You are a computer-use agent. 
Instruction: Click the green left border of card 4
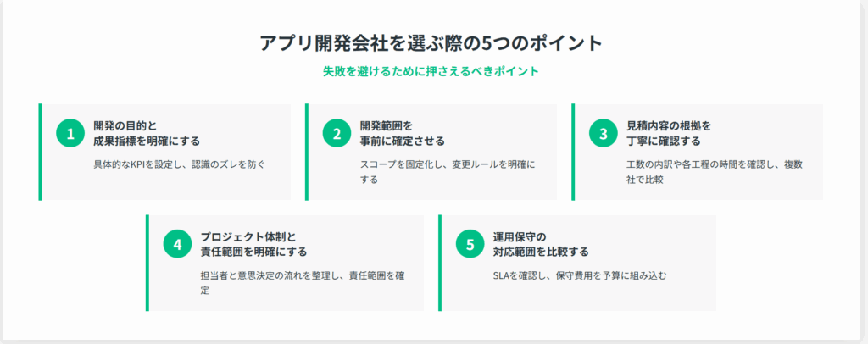pos(147,263)
